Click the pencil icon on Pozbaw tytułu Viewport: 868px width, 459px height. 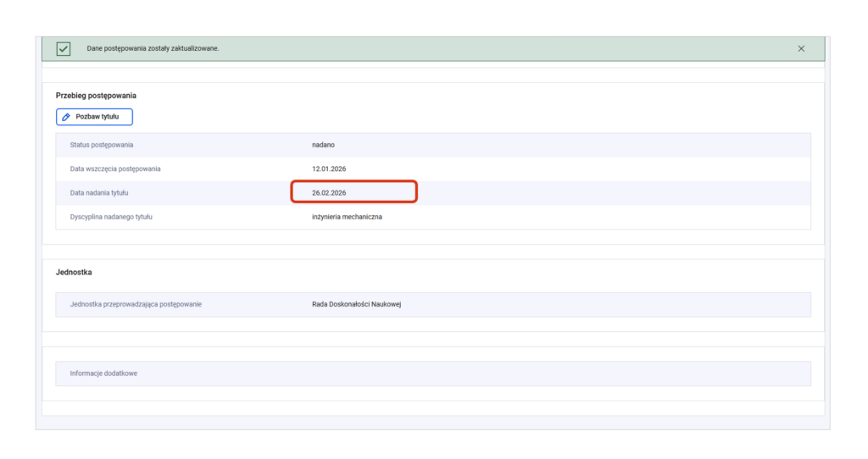point(66,117)
